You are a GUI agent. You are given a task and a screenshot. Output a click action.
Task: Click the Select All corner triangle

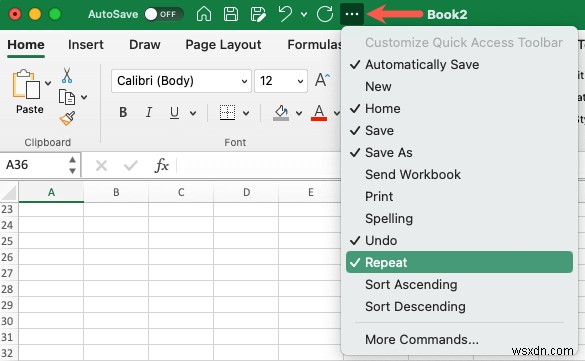9,193
